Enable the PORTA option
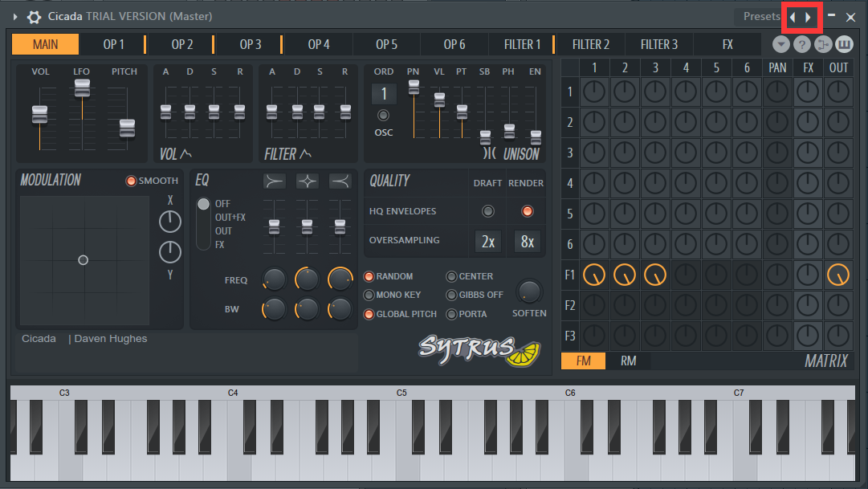This screenshot has width=868, height=489. pos(452,314)
